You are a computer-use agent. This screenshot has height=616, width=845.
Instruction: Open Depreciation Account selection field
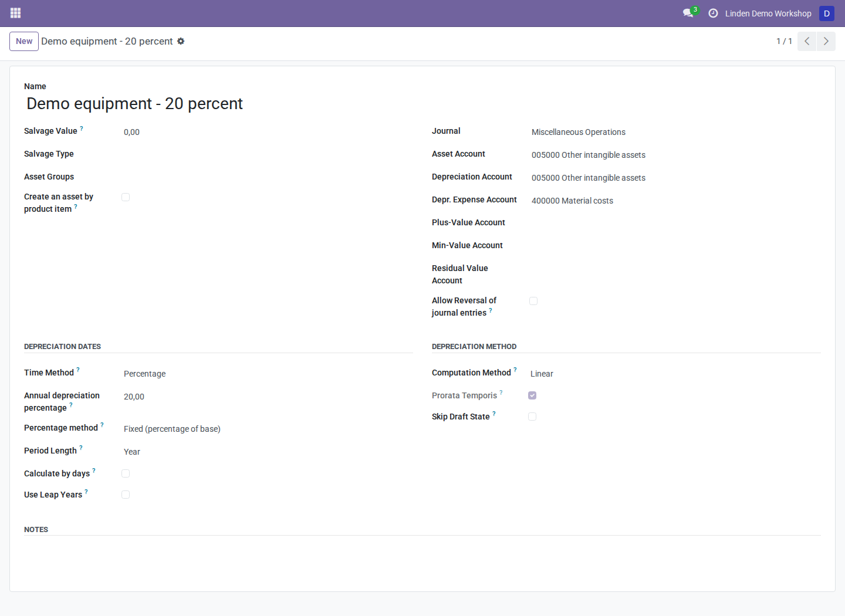pos(675,178)
